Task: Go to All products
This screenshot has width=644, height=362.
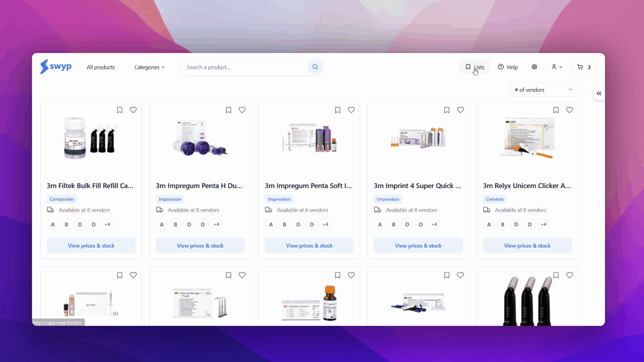Action: click(x=101, y=67)
